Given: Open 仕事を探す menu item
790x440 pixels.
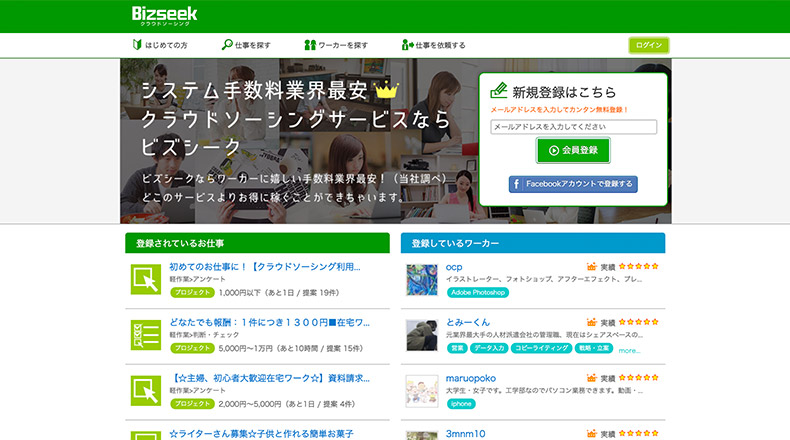Looking at the screenshot, I should (246, 45).
